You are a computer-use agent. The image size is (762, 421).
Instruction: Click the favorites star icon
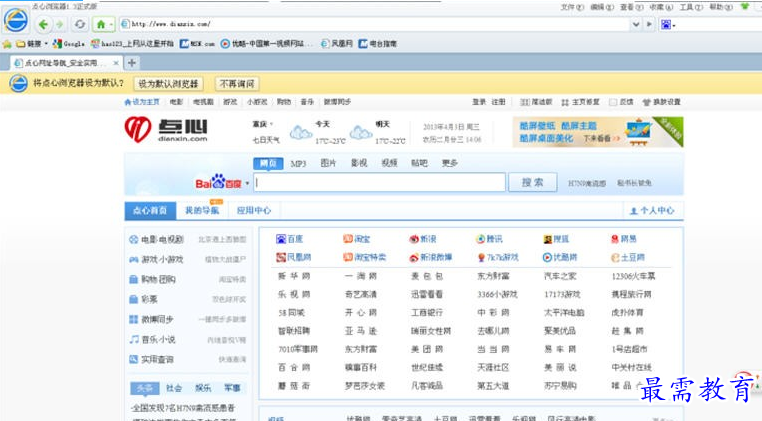(7, 44)
